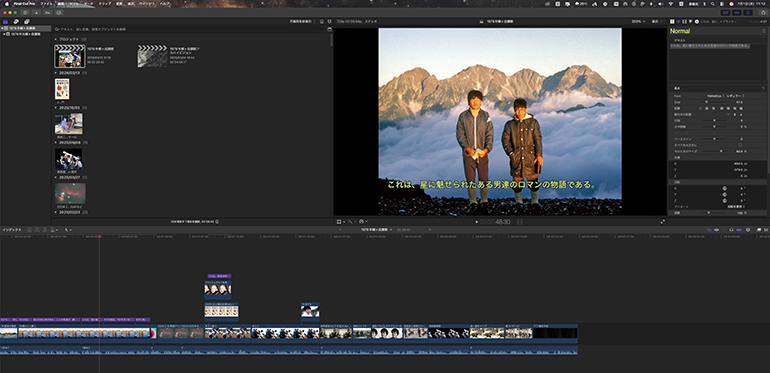Open the File menu in menu bar

point(46,3)
